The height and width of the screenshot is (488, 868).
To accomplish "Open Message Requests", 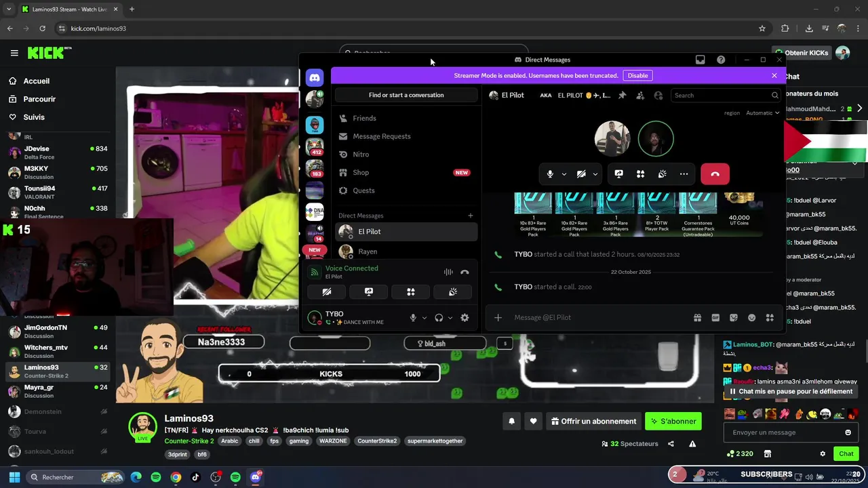I will coord(406,136).
